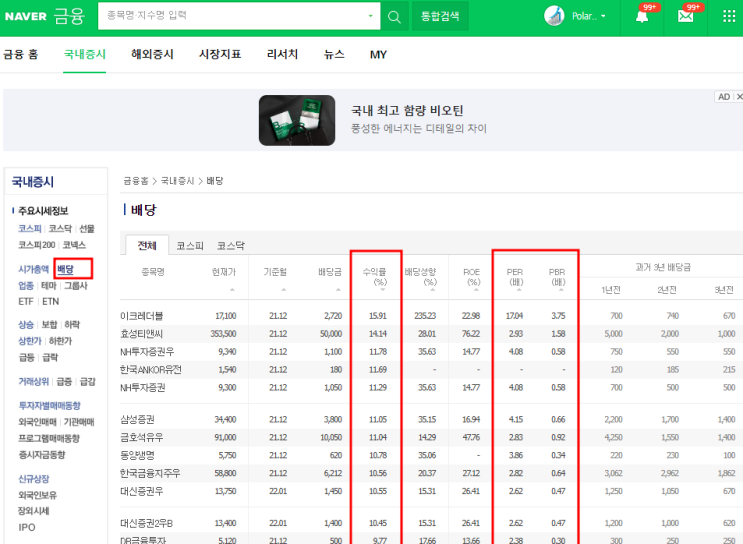Select the 코스피 tab in dividend table
Viewport: 743px width, 544px height.
(190, 246)
